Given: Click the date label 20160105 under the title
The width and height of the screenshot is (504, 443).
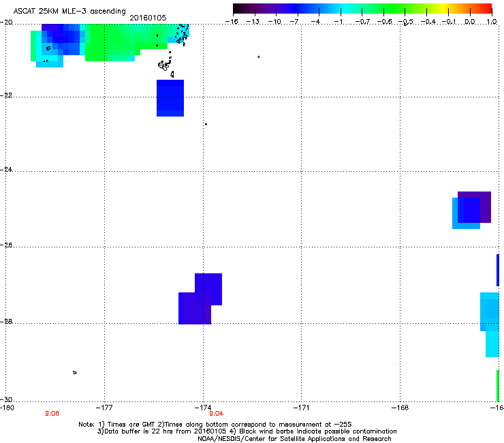Looking at the screenshot, I should [148, 18].
